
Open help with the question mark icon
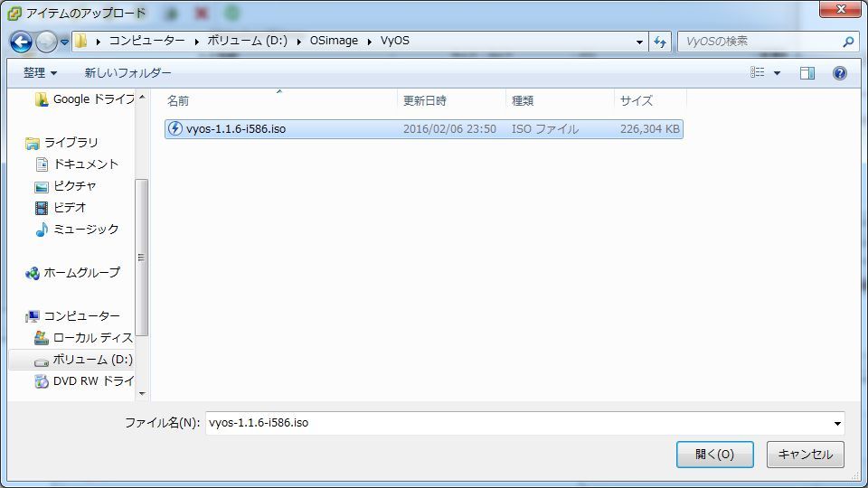(839, 73)
